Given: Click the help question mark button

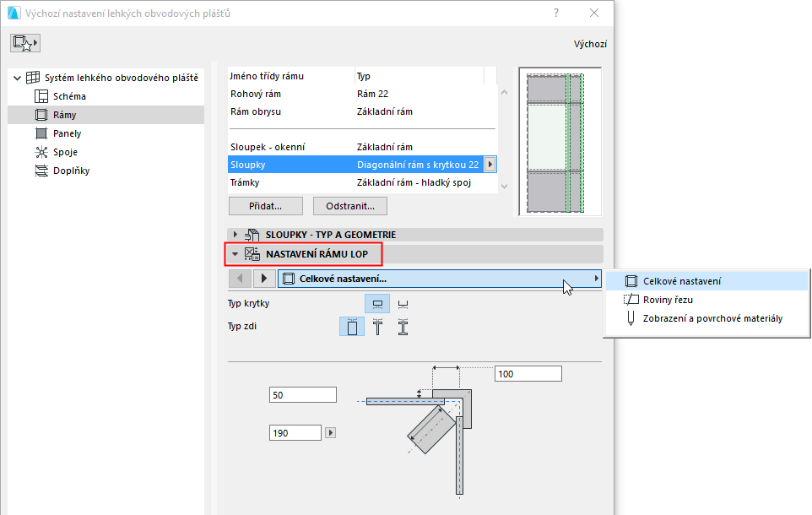Looking at the screenshot, I should tap(556, 13).
